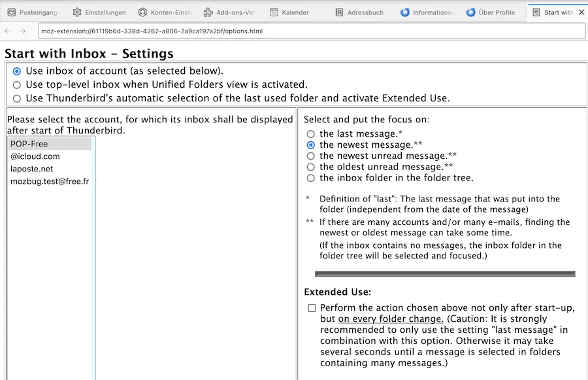Enable the Extended Use checkbox
This screenshot has width=588, height=380.
click(x=312, y=308)
